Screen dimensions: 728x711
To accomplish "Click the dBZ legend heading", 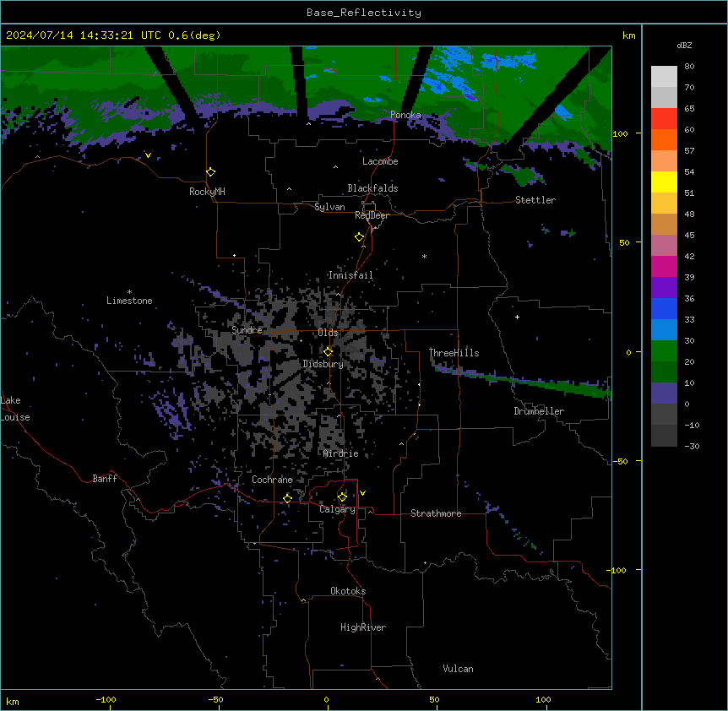I will click(x=684, y=45).
